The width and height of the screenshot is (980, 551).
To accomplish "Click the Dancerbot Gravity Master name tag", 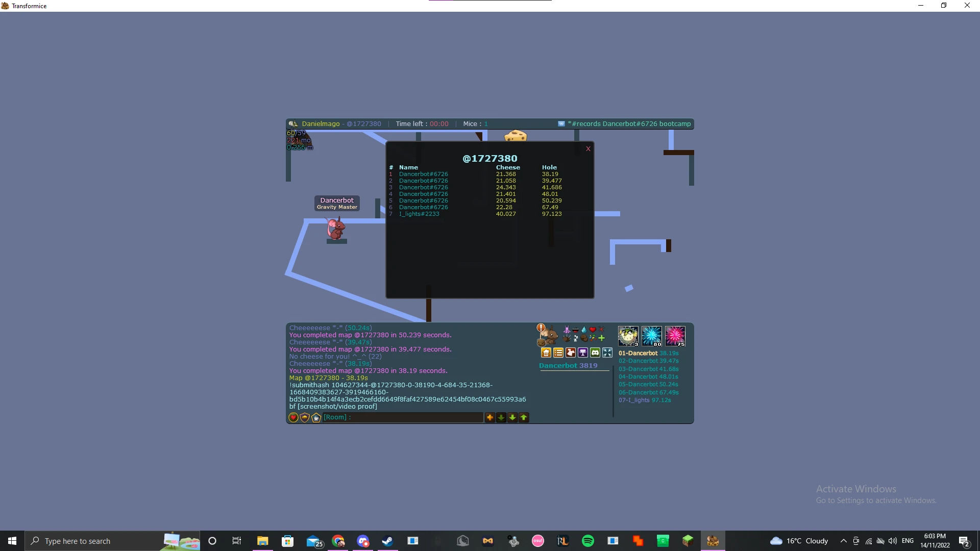I will 337,203.
